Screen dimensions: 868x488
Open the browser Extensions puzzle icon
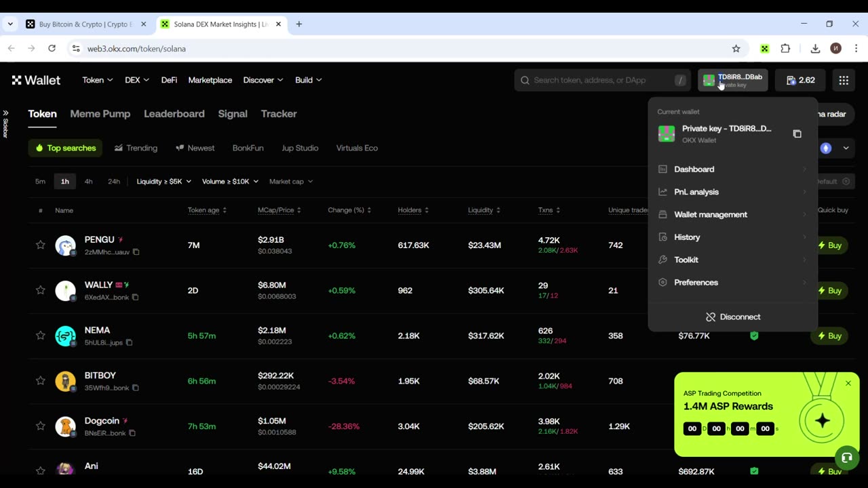click(x=785, y=49)
